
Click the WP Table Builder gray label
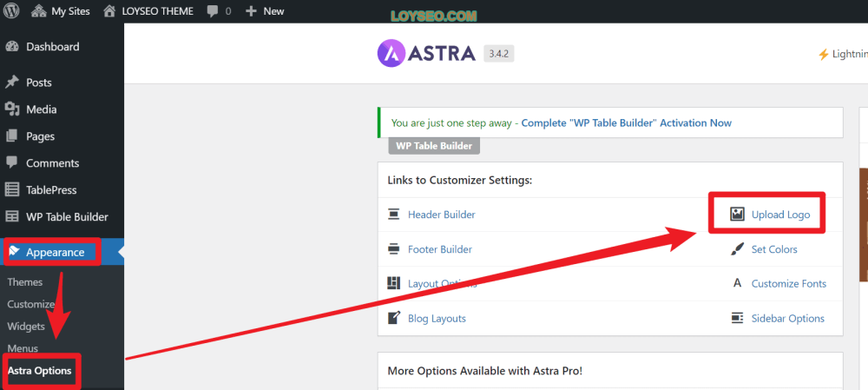point(435,146)
